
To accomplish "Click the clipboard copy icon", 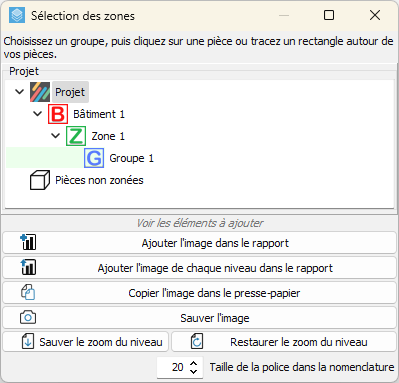I will tap(28, 292).
